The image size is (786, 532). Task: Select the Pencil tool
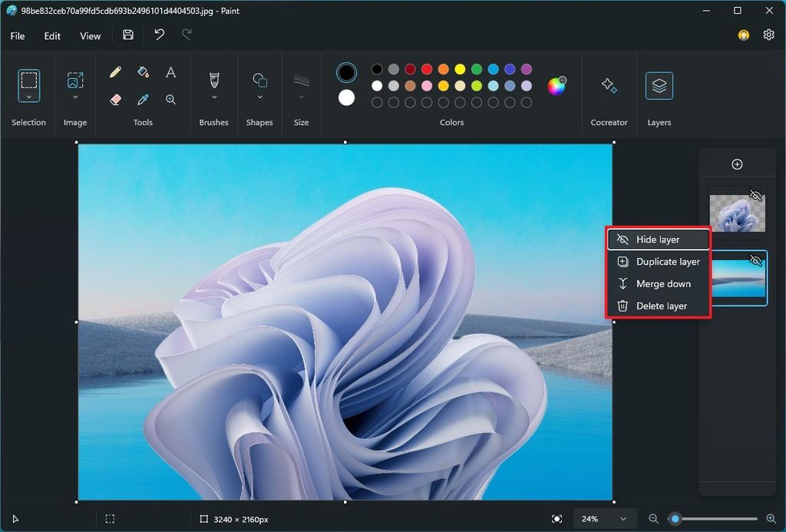(115, 71)
